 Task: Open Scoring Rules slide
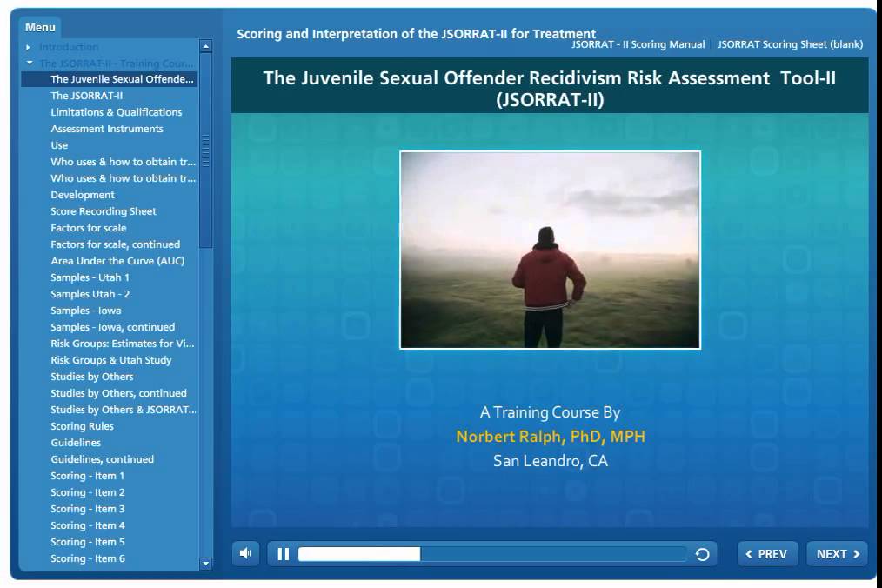click(x=82, y=426)
